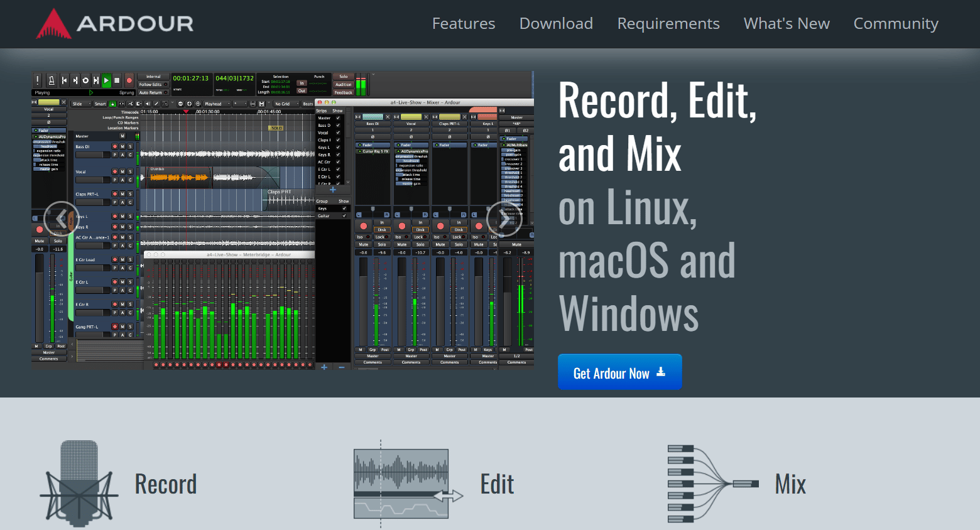The width and height of the screenshot is (980, 530).
Task: Arm record on the Bass DI editor track
Action: point(115,146)
